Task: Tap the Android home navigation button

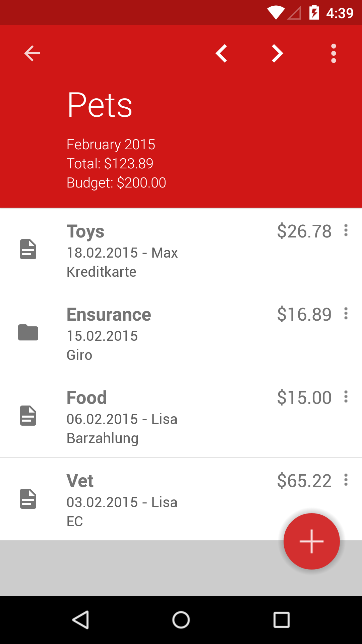Action: click(x=181, y=620)
